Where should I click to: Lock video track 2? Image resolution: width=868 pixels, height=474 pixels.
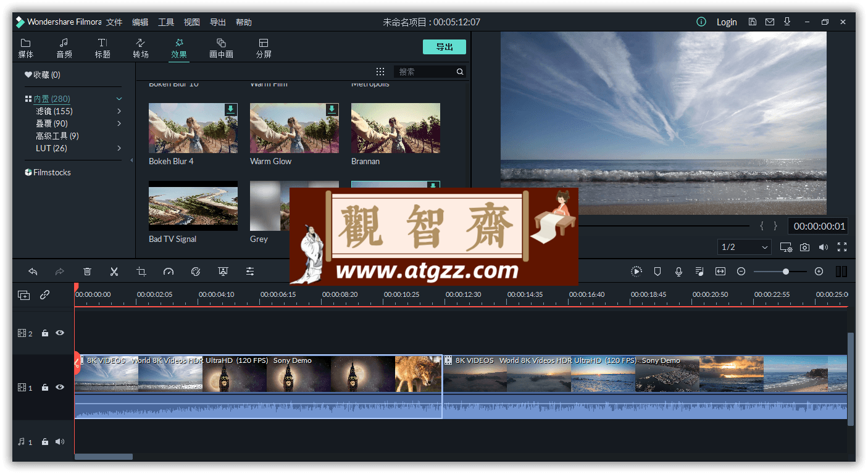[45, 333]
